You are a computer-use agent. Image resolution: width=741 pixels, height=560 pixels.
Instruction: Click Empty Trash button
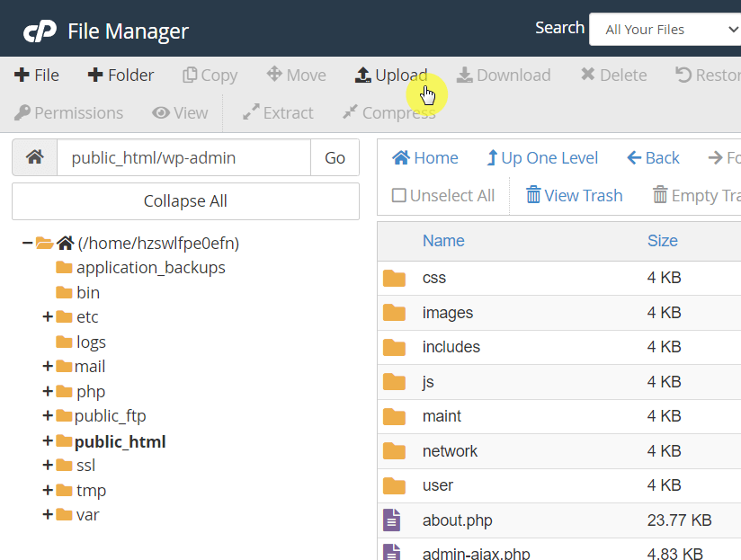[697, 195]
